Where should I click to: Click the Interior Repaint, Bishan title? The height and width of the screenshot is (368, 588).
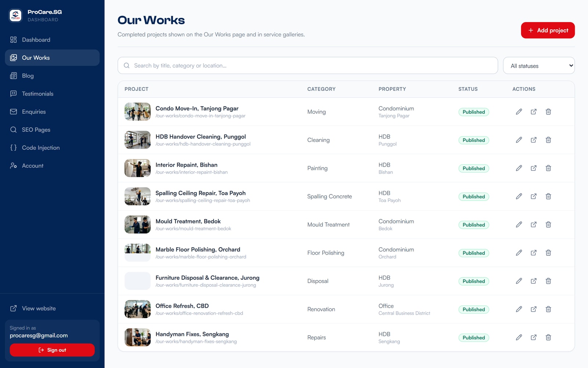186,165
